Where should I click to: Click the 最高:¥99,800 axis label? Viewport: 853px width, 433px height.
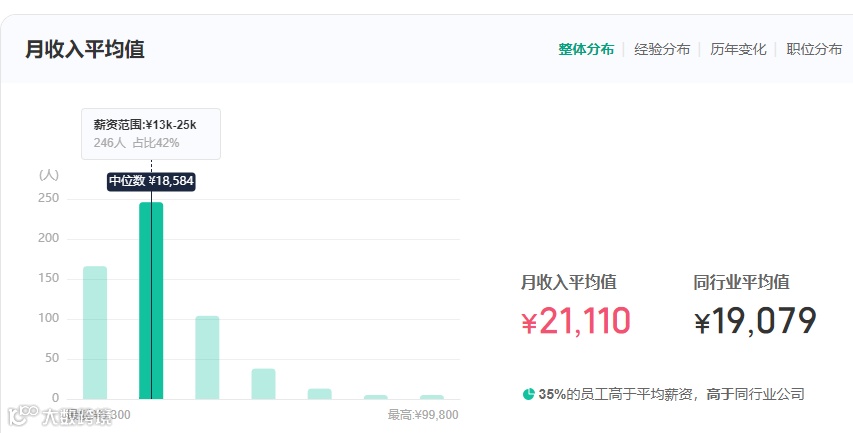click(x=423, y=415)
